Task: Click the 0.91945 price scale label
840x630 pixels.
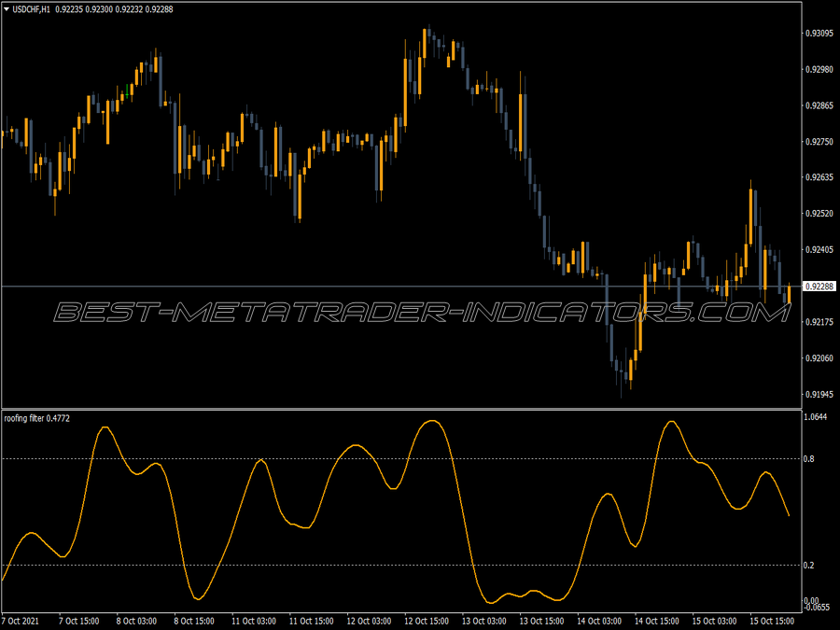Action: tap(819, 394)
